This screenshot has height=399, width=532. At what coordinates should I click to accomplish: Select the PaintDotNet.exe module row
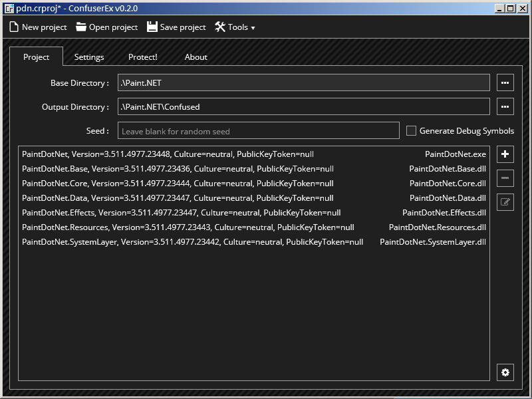[x=254, y=154]
